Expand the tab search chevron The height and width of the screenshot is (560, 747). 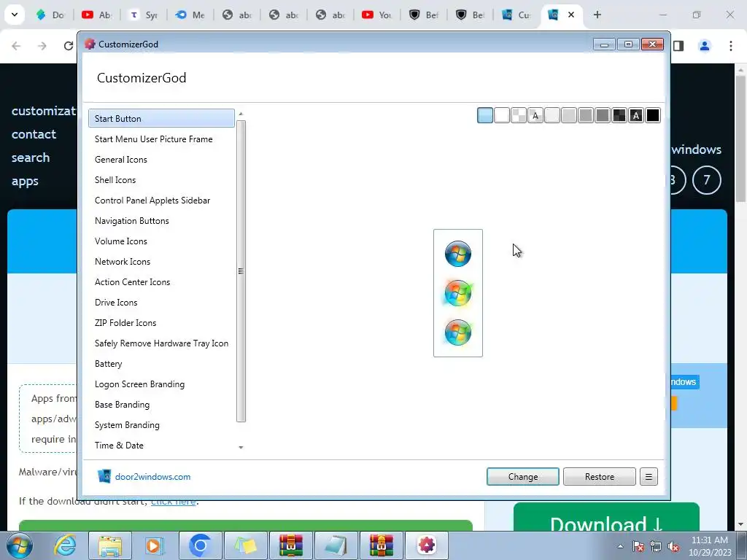(15, 15)
